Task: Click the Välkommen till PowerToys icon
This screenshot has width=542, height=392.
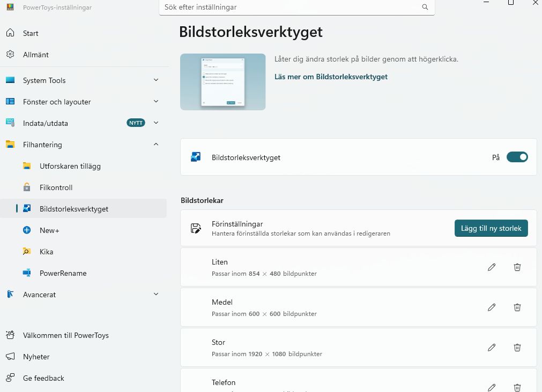Action: (10, 335)
